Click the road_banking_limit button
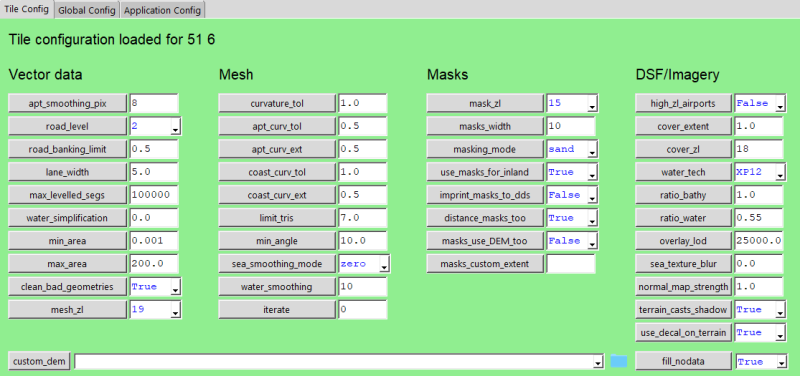 pos(67,149)
